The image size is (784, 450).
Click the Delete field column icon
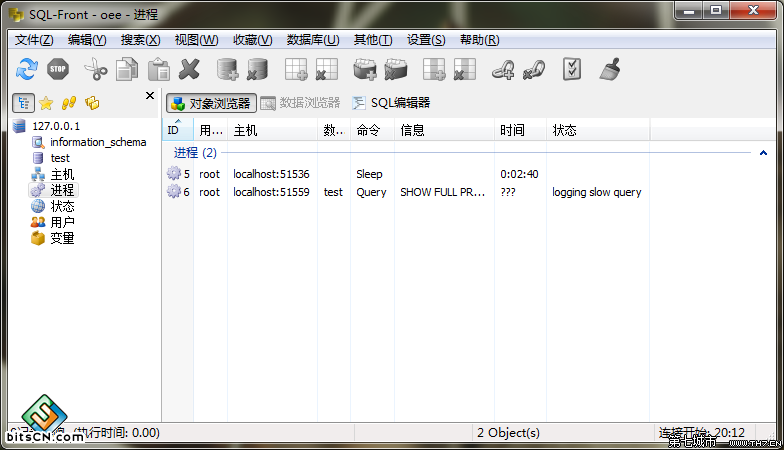click(x=464, y=69)
